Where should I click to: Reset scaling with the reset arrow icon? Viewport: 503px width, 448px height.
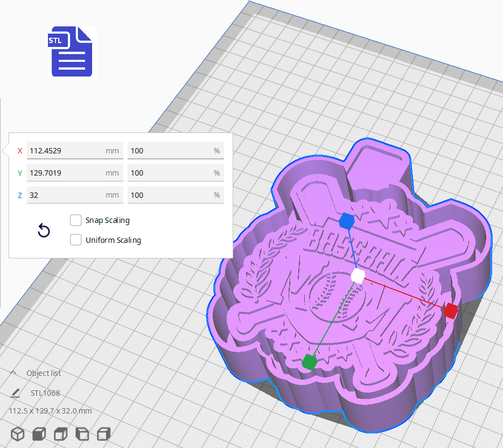44,230
